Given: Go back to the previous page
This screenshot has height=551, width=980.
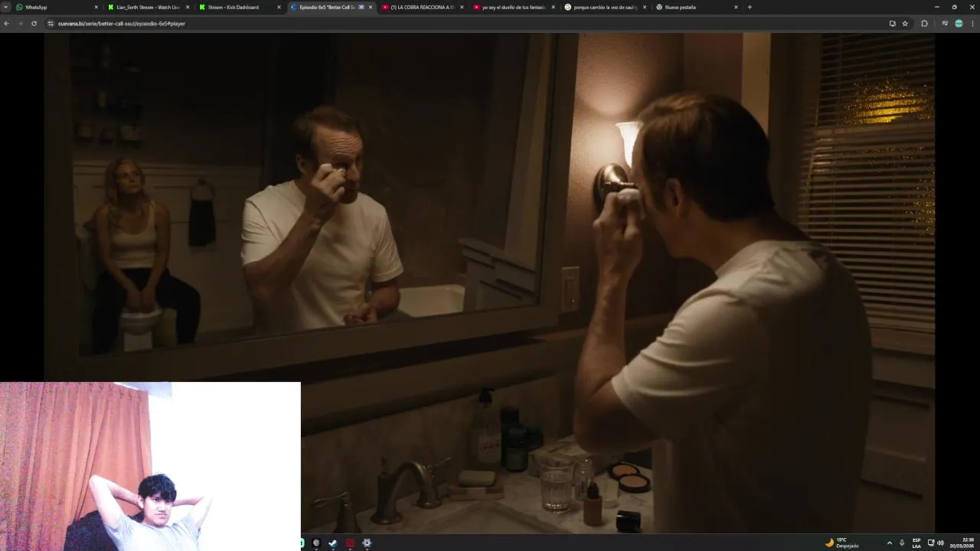Looking at the screenshot, I should [x=6, y=24].
